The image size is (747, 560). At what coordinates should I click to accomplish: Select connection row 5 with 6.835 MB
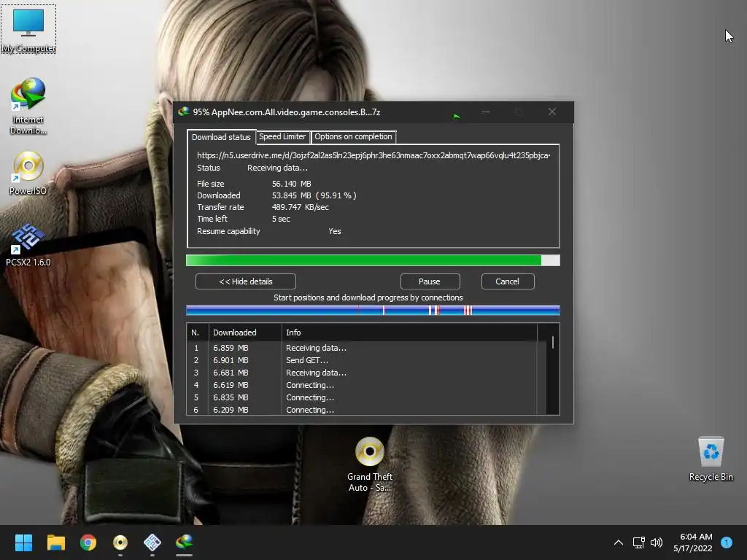pyautogui.click(x=362, y=397)
